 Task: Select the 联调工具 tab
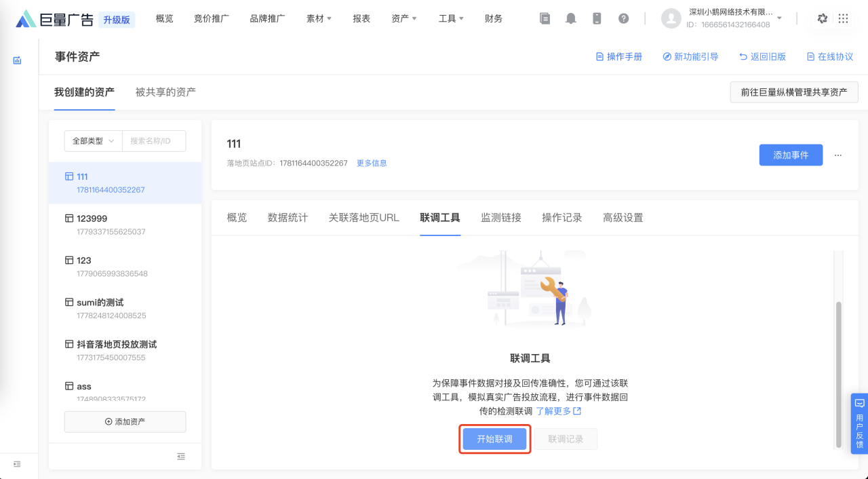pyautogui.click(x=440, y=218)
